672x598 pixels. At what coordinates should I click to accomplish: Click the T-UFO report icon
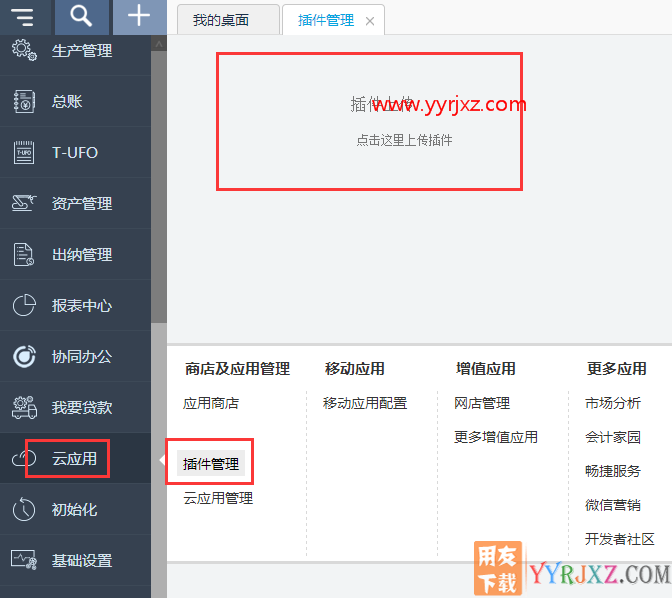click(24, 152)
